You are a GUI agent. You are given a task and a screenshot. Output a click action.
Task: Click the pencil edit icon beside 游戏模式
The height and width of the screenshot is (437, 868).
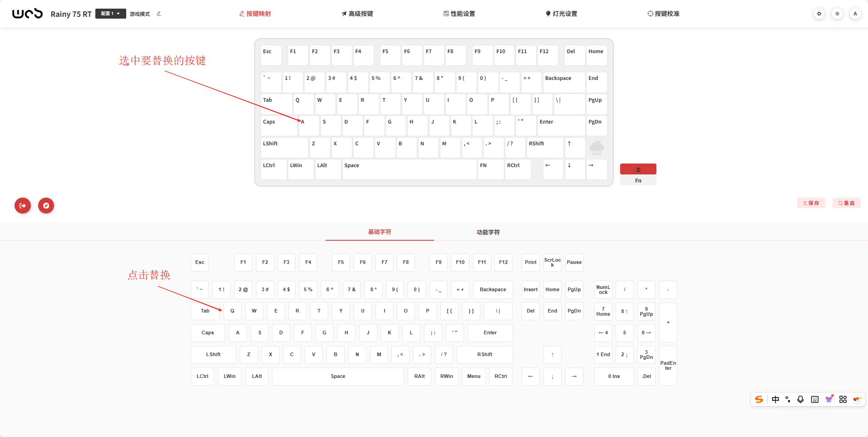pos(159,14)
